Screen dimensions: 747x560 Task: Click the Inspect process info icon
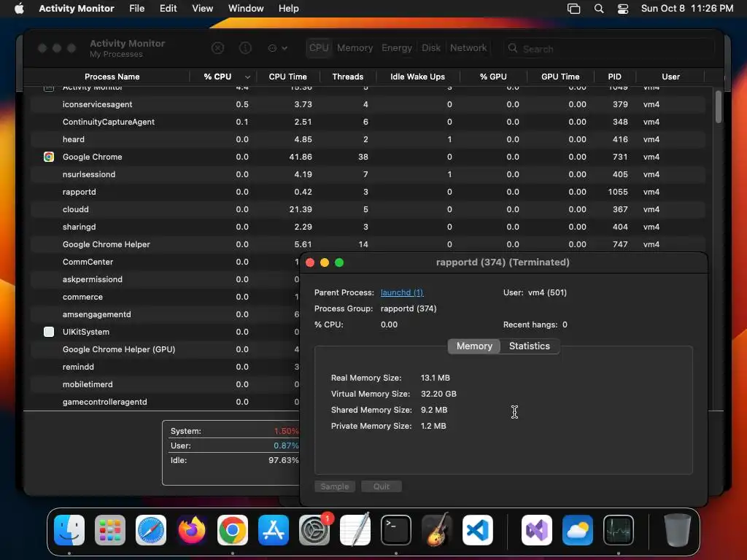click(x=245, y=48)
